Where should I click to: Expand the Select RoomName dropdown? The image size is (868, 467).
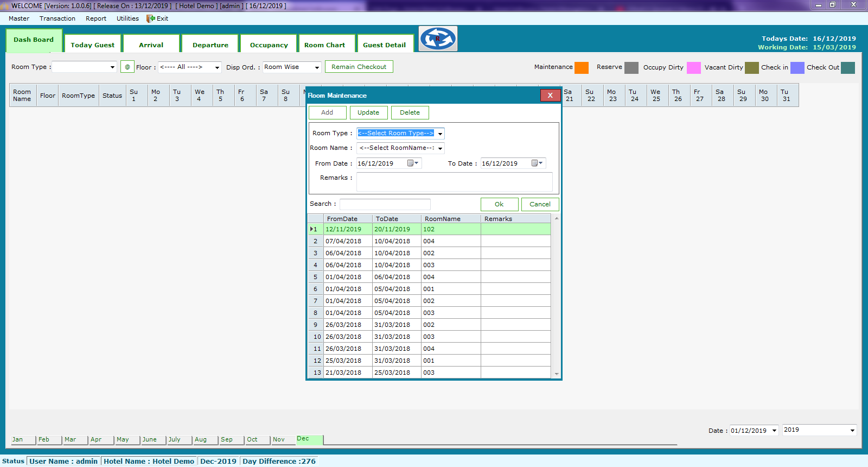click(x=440, y=148)
